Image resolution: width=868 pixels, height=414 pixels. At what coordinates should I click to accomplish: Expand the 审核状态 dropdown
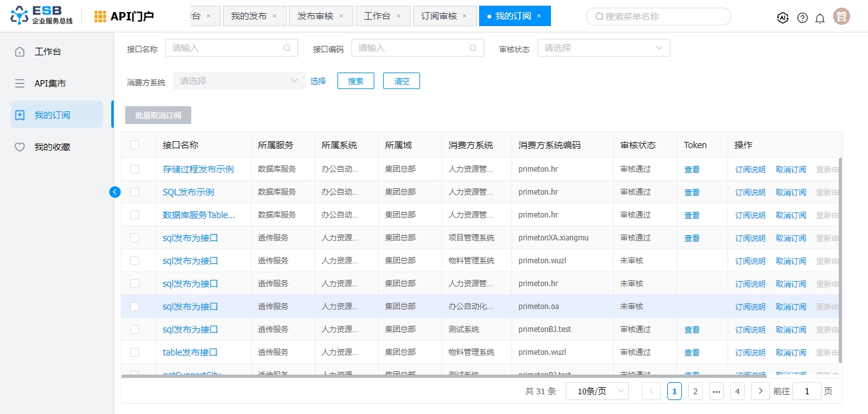[x=603, y=48]
